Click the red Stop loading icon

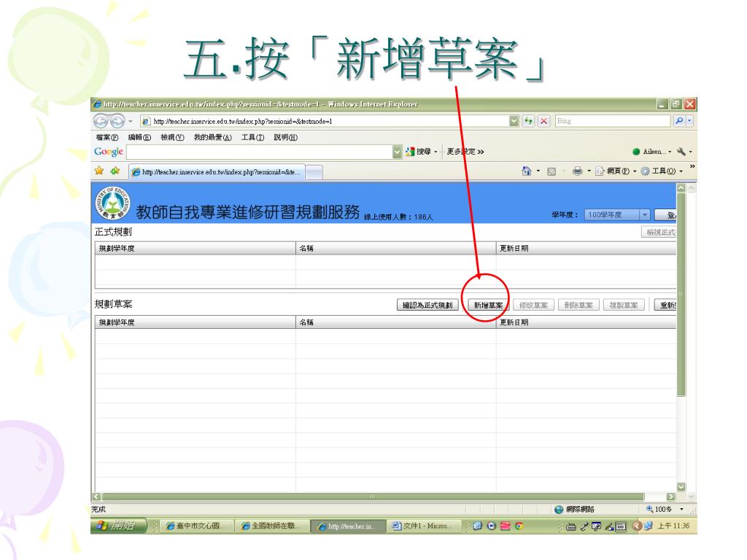point(543,121)
